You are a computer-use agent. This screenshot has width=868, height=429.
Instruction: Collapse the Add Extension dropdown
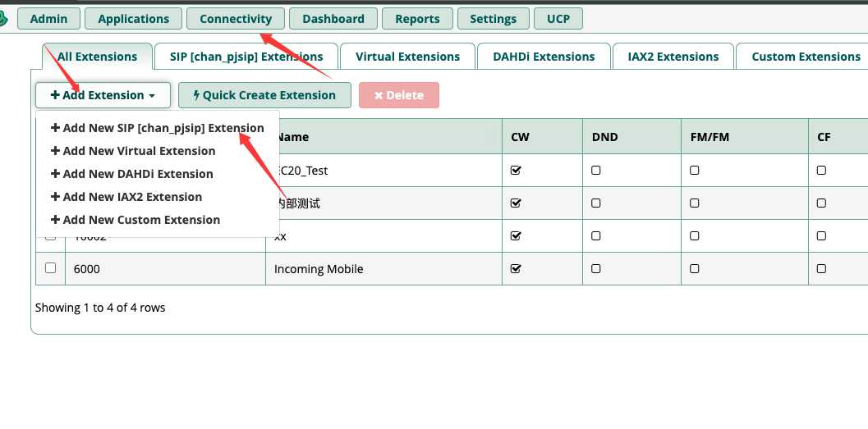click(x=103, y=95)
